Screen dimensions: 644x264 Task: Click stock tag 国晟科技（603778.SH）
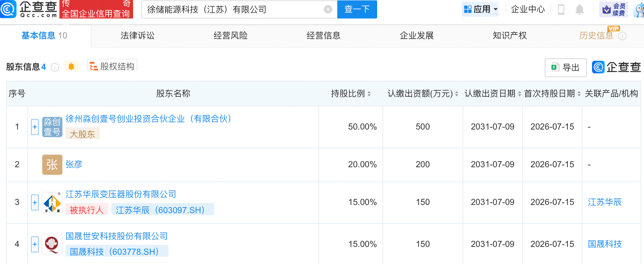117,252
